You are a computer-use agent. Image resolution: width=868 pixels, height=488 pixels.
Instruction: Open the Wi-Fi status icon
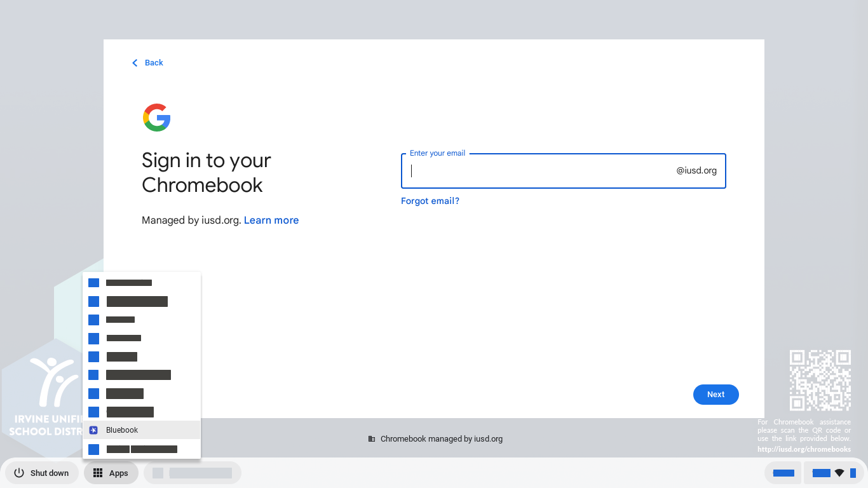pos(839,473)
